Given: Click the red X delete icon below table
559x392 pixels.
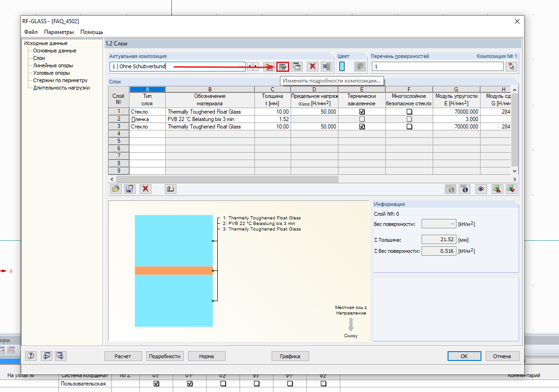Looking at the screenshot, I should click(x=146, y=189).
